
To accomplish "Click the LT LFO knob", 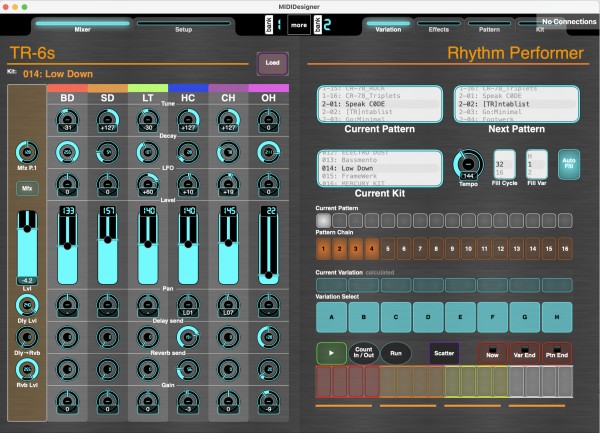I will [x=148, y=184].
